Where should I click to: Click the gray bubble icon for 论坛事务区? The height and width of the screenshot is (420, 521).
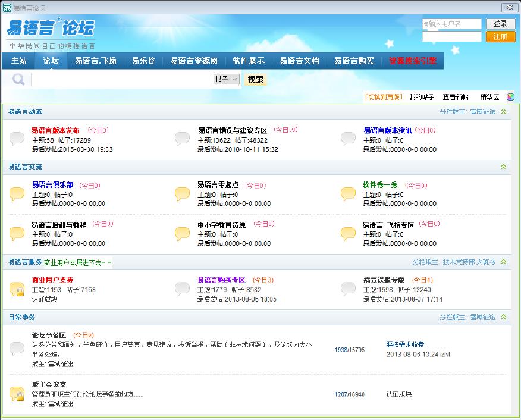[17, 349]
